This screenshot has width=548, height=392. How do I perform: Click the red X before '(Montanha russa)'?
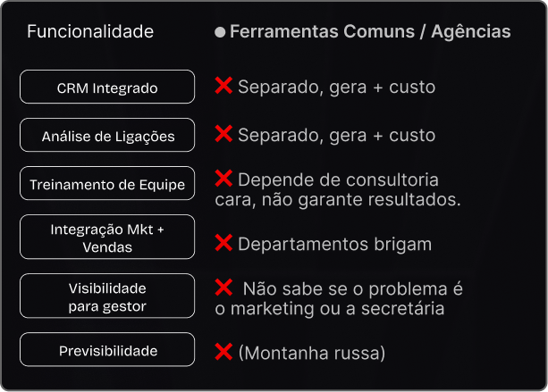click(223, 352)
